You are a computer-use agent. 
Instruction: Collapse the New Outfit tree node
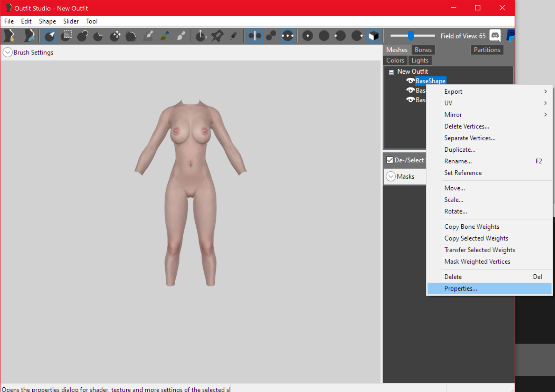(391, 72)
